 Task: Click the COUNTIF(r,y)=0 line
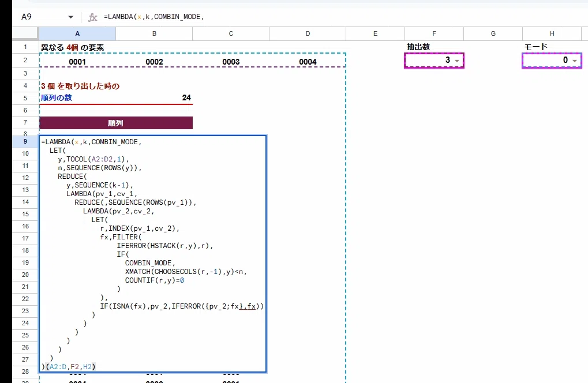point(155,280)
